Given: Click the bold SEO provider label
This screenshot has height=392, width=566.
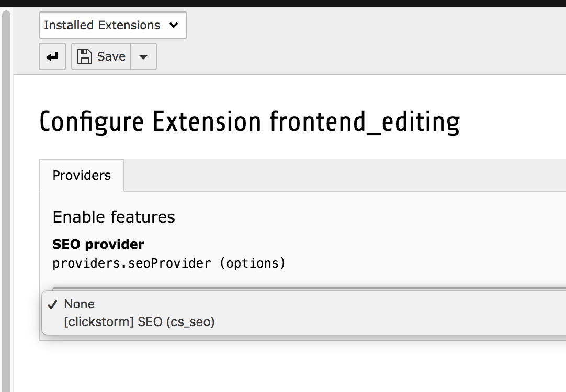Looking at the screenshot, I should pyautogui.click(x=98, y=244).
